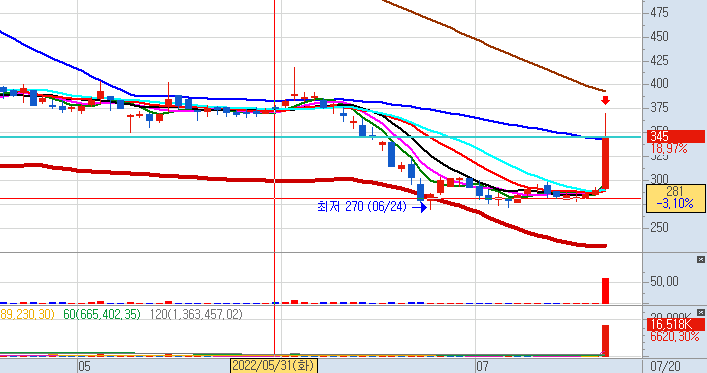Click the 475 price axis label
The image size is (707, 373).
[659, 13]
